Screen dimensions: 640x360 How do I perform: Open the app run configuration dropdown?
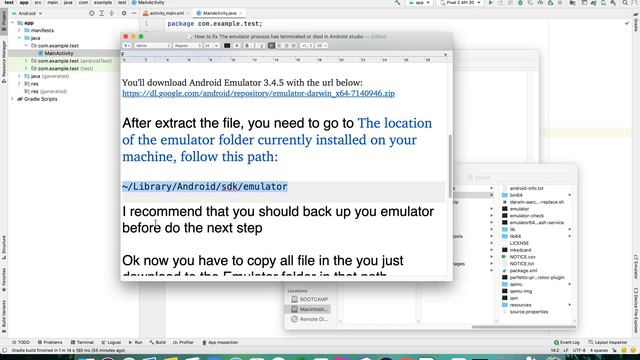[420, 3]
